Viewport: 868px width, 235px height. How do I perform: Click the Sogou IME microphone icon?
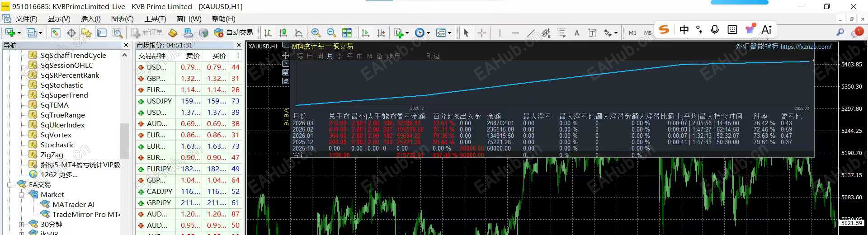click(715, 30)
